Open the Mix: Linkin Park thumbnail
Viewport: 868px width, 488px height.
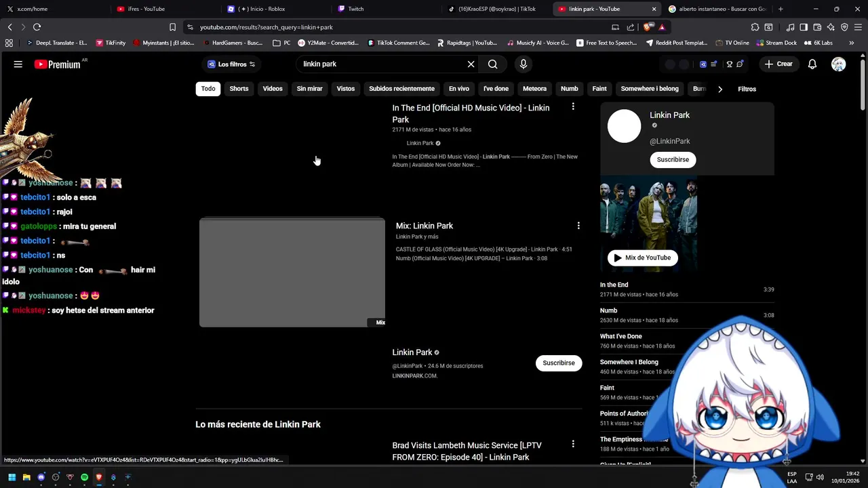click(292, 272)
